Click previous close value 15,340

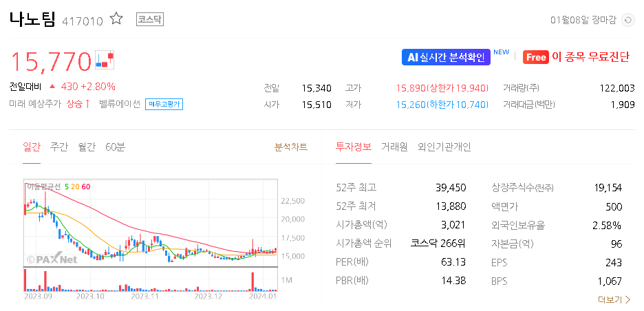pos(316,88)
